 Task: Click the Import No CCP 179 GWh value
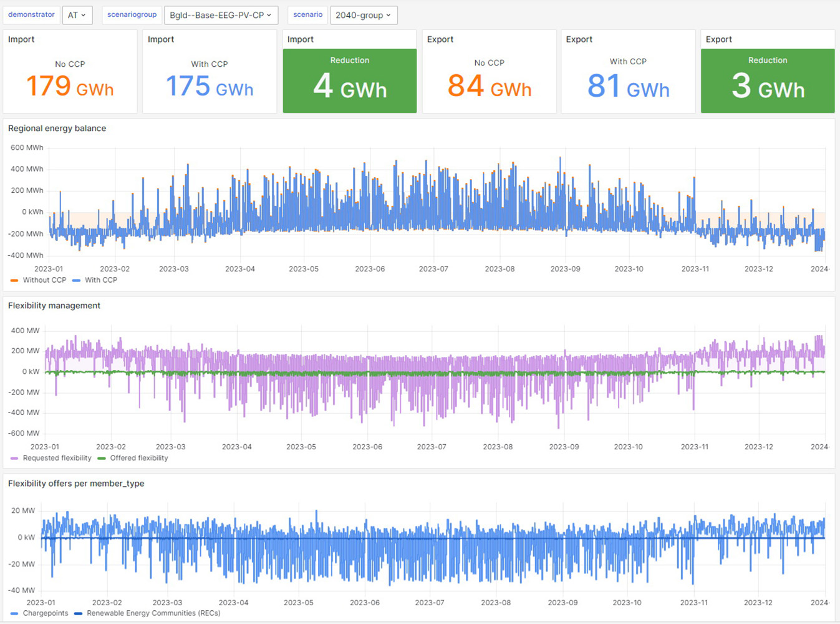70,86
